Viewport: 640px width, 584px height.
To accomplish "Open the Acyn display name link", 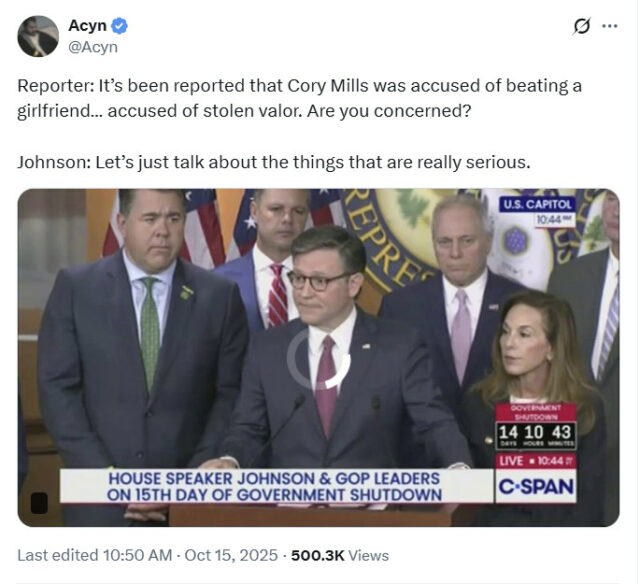I will point(88,26).
